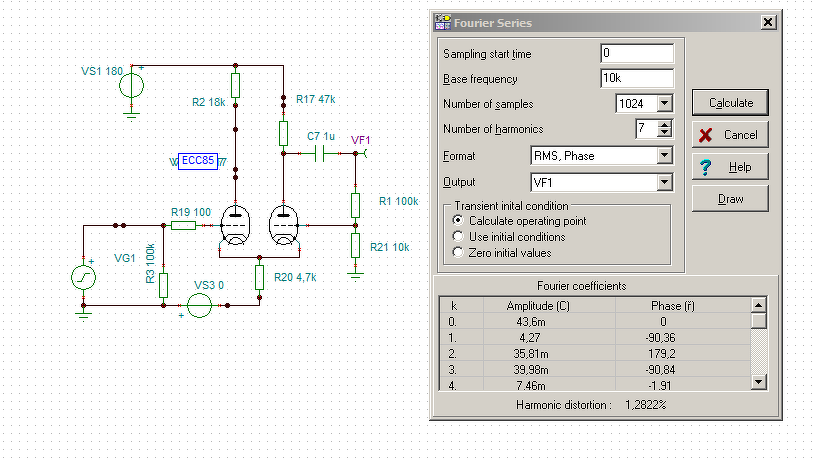Open the Format dropdown
The height and width of the screenshot is (465, 813).
tap(665, 156)
